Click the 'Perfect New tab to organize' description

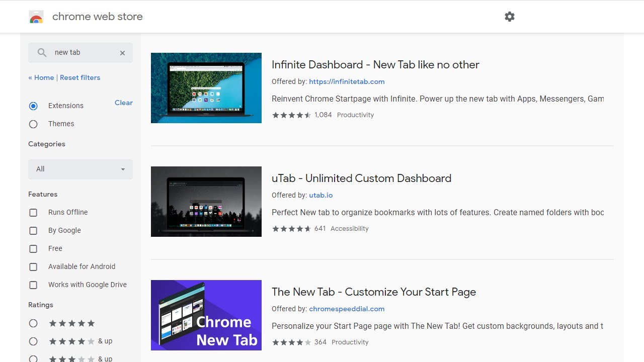[438, 213]
